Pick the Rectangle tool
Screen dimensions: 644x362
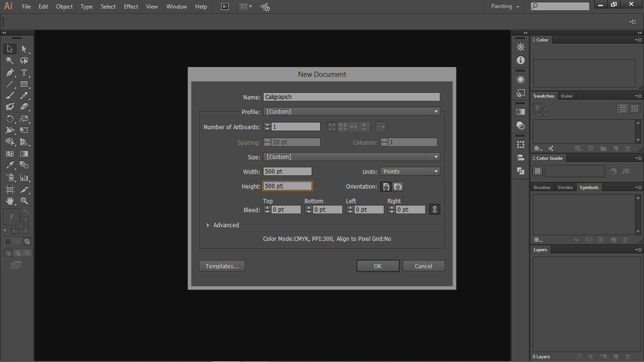tap(24, 84)
